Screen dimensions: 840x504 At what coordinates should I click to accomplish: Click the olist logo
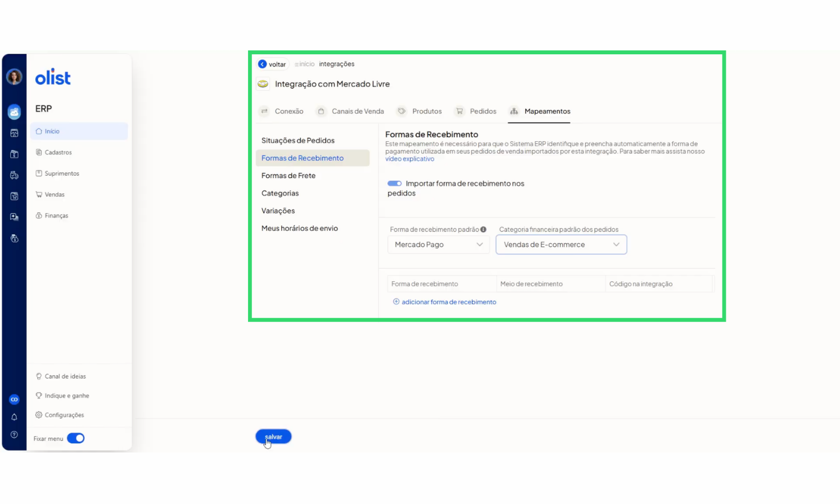pos(53,77)
